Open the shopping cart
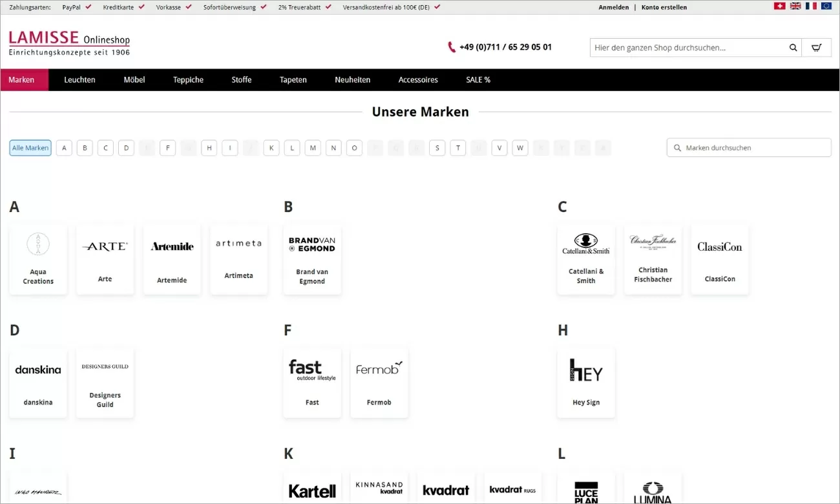The width and height of the screenshot is (840, 504). tap(816, 47)
